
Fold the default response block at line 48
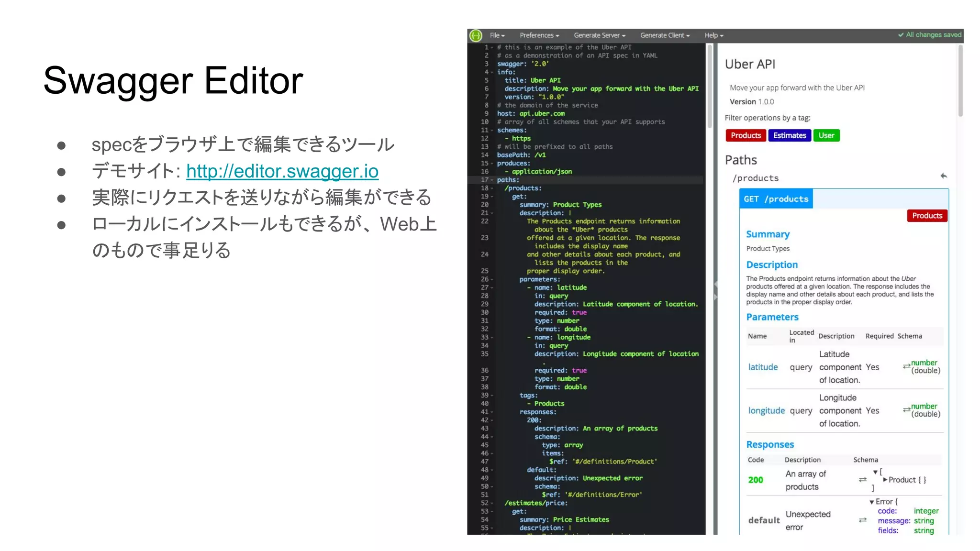click(x=492, y=470)
